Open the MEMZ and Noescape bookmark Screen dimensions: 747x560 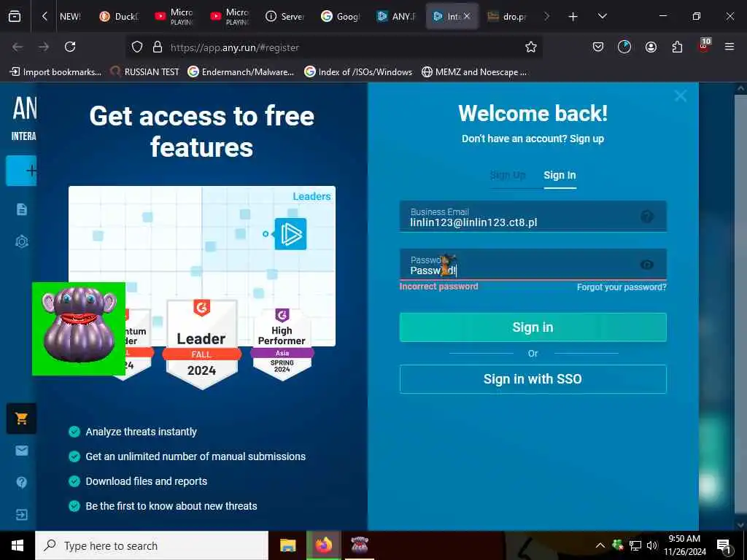pyautogui.click(x=474, y=72)
